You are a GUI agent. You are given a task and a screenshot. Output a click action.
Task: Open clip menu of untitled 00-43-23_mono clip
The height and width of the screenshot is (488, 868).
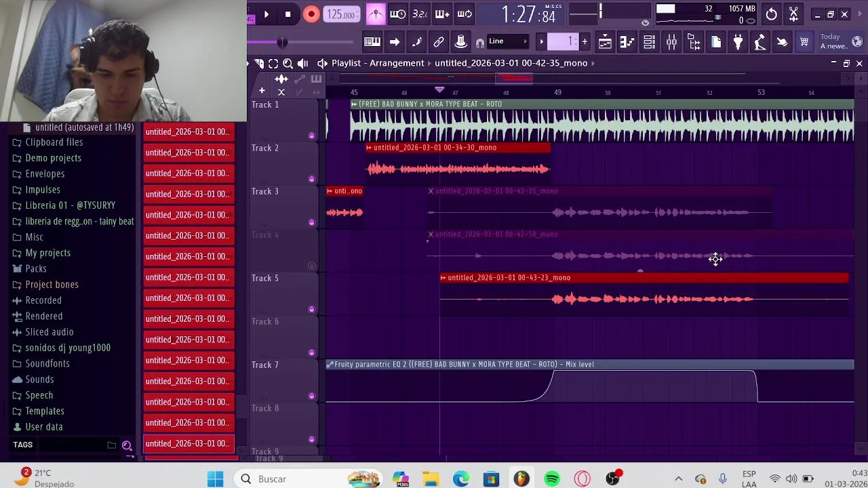(443, 278)
